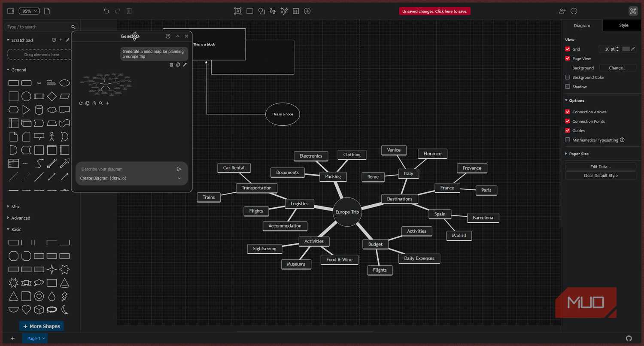This screenshot has width=644, height=346.
Task: Select the cloud shape in General
Action: pos(52,110)
